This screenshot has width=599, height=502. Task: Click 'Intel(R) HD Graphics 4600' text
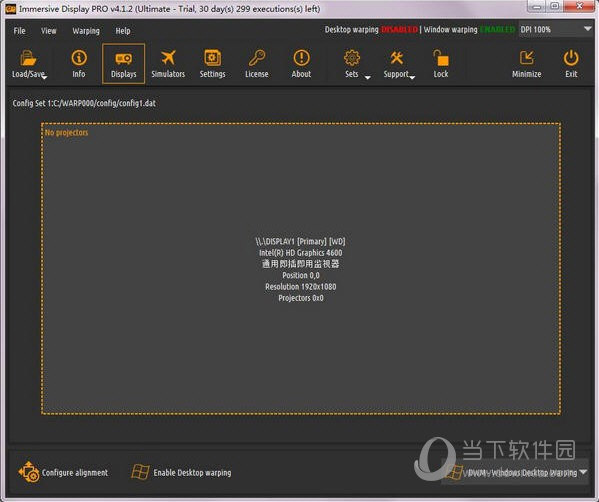(x=301, y=253)
